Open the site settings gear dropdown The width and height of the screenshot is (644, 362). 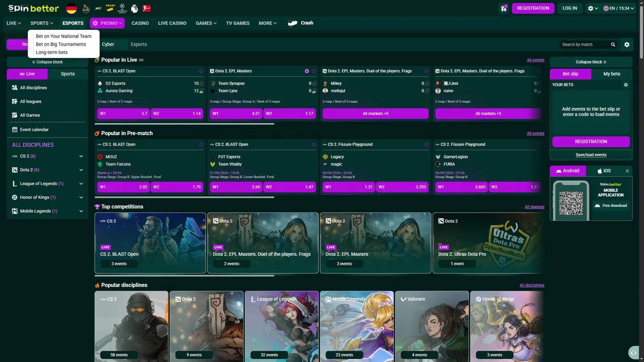tap(592, 8)
